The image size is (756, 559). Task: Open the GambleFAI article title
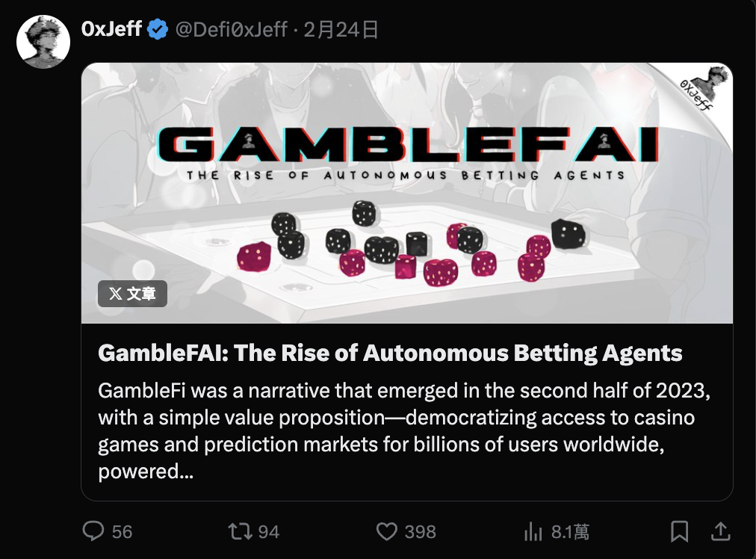click(x=390, y=353)
